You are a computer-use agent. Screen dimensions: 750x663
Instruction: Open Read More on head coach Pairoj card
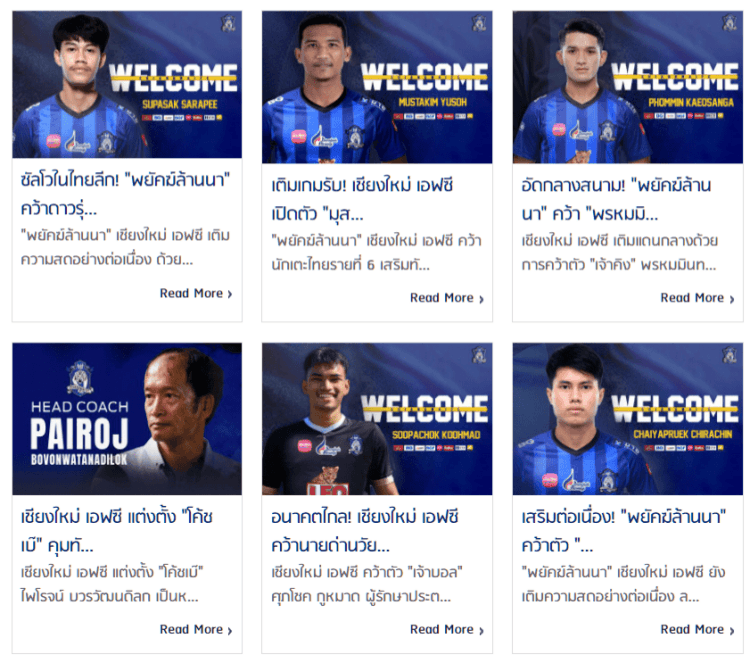point(196,630)
